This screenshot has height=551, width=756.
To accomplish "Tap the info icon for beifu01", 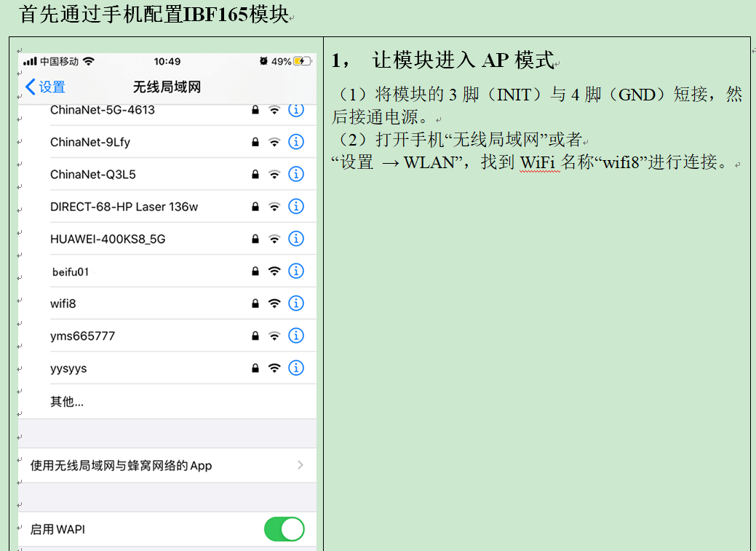I will (x=296, y=271).
